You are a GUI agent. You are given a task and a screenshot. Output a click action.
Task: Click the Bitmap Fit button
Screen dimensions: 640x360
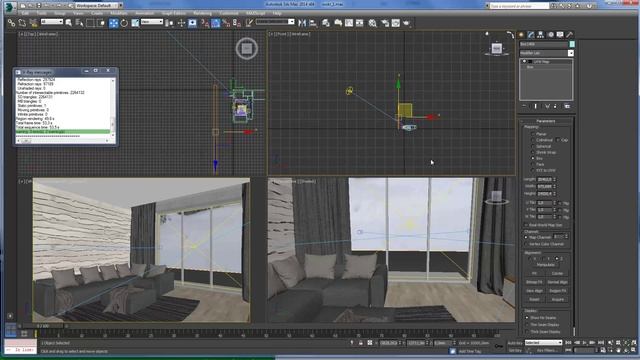[534, 282]
